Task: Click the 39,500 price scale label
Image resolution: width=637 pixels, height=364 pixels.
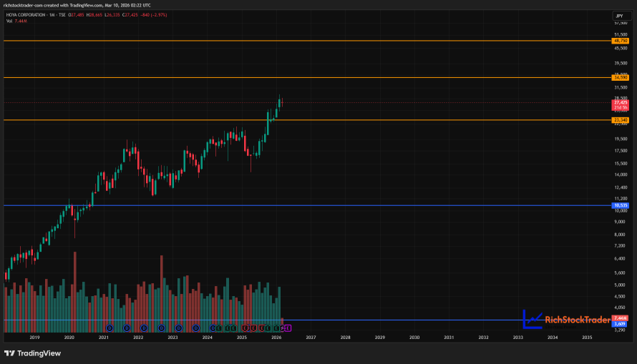Action: click(x=621, y=64)
